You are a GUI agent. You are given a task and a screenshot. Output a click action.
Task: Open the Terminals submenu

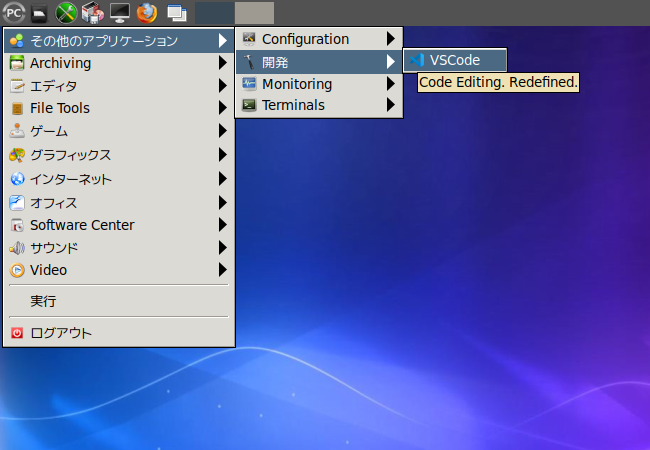pos(319,105)
